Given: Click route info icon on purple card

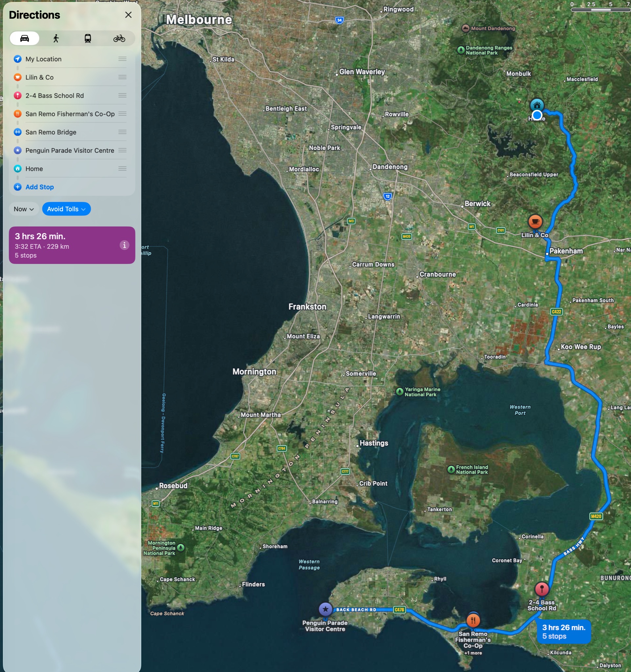Looking at the screenshot, I should 124,245.
